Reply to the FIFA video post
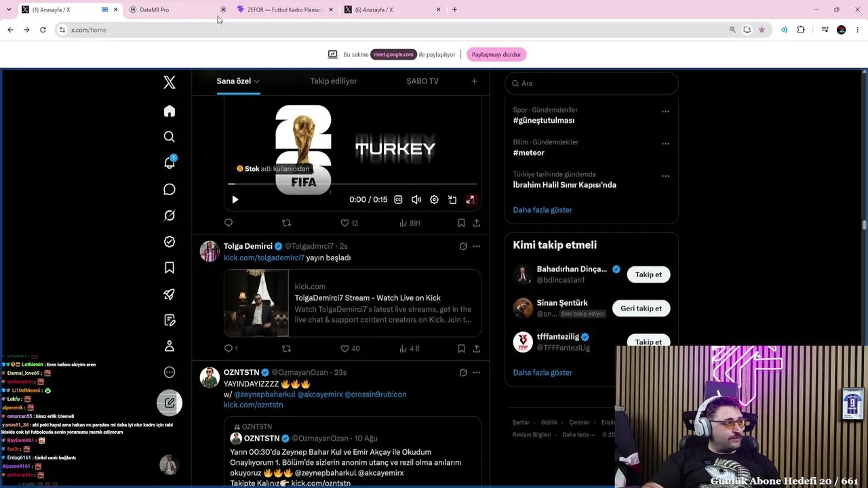868x488 pixels. 229,223
